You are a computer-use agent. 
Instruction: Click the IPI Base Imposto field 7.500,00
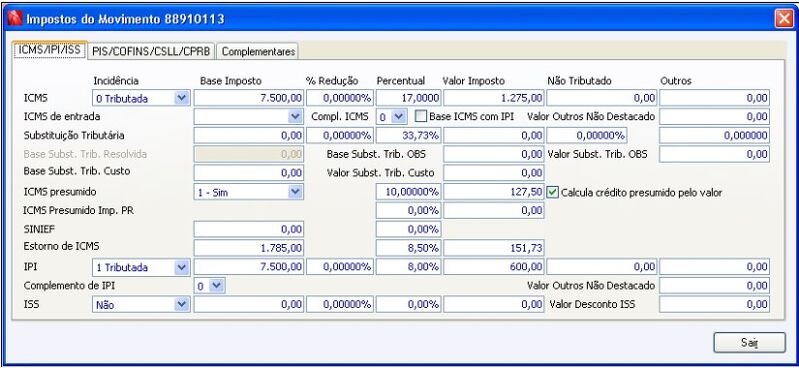click(x=249, y=267)
